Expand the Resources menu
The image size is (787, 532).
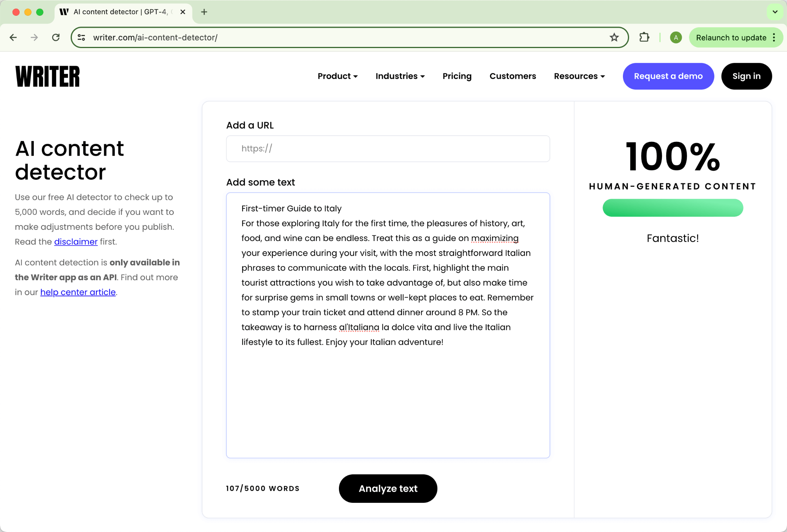579,76
